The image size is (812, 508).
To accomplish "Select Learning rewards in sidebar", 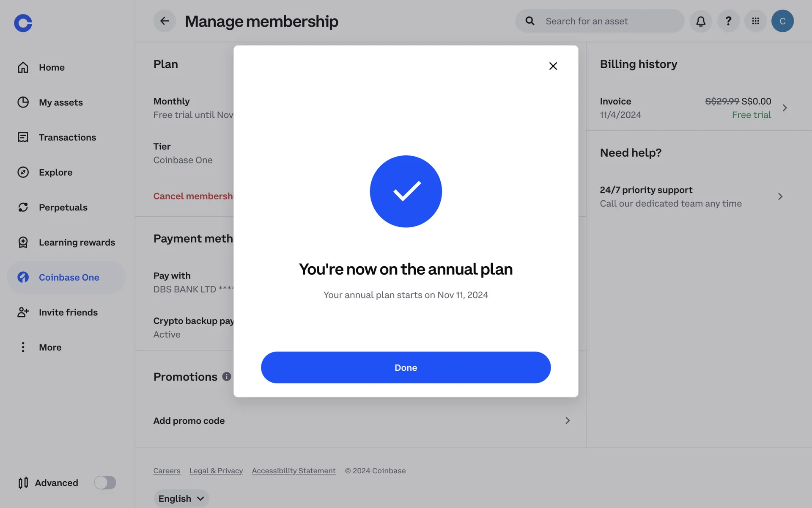I will click(77, 242).
